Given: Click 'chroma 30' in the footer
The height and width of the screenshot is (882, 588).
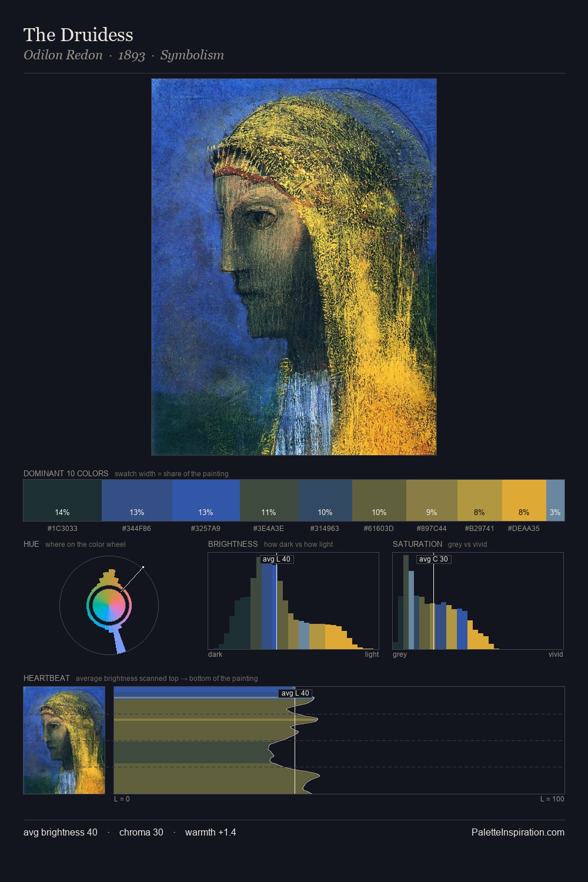Looking at the screenshot, I should 141,832.
